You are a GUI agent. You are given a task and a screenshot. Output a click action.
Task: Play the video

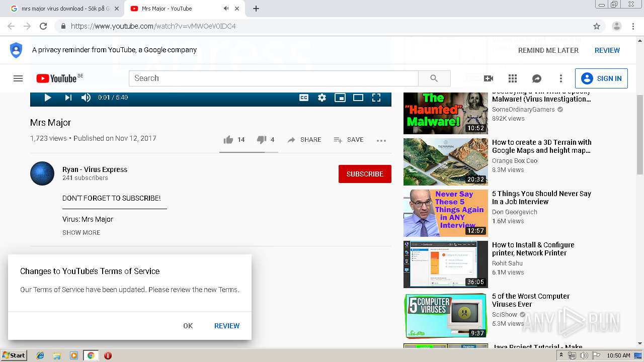48,98
